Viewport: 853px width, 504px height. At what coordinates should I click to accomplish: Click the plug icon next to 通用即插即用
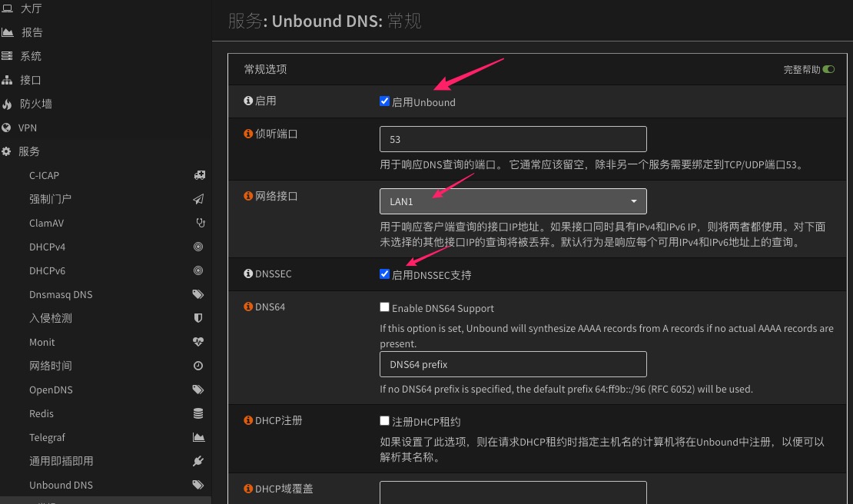click(x=198, y=461)
